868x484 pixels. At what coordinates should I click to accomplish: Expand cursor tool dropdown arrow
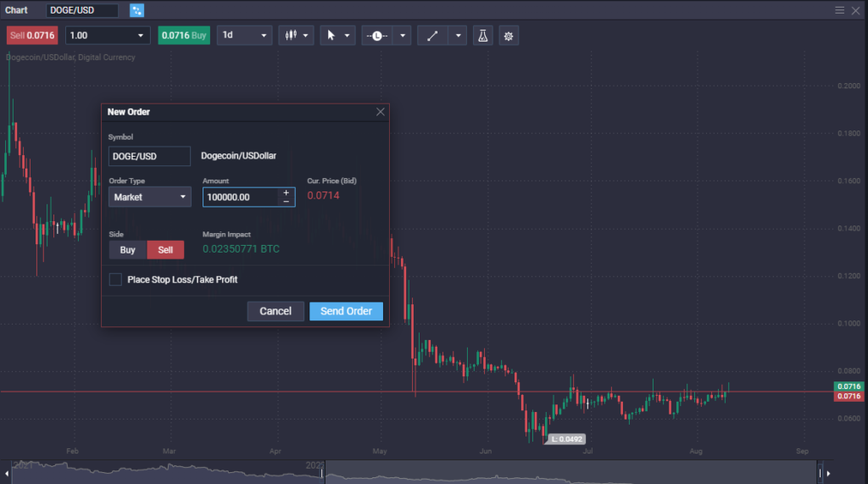click(347, 36)
